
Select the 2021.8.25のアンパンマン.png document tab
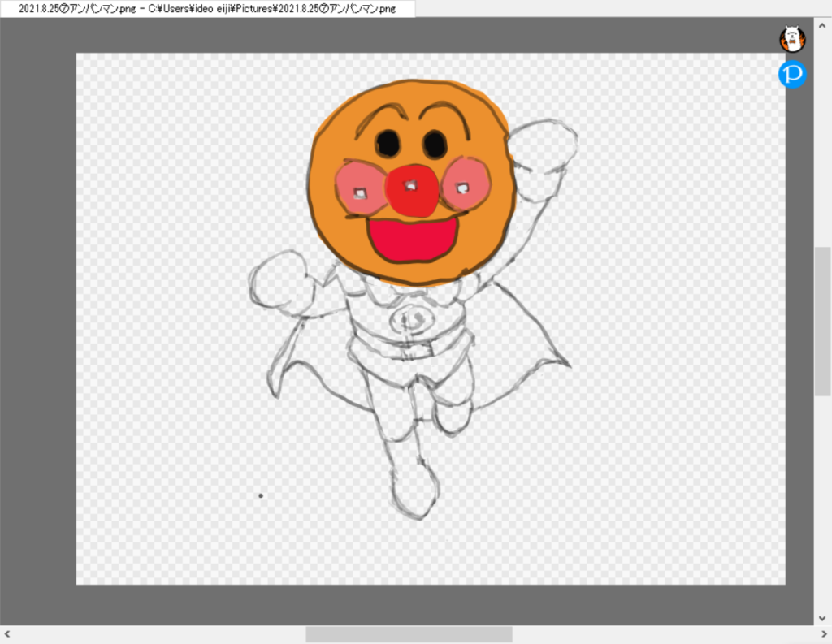(207, 8)
